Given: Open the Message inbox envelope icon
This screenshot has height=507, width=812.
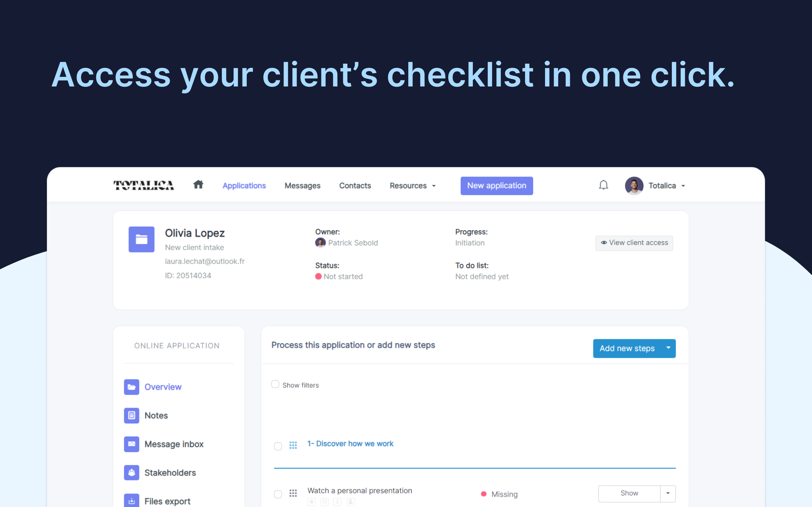Looking at the screenshot, I should pos(132,444).
